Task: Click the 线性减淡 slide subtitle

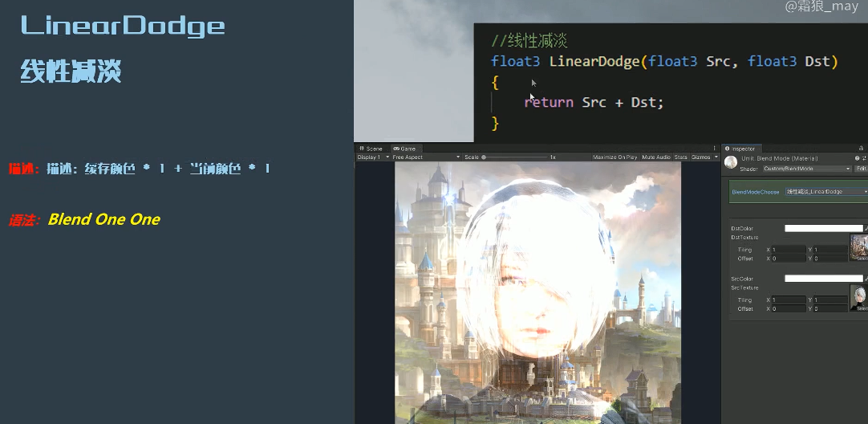Action: 71,71
